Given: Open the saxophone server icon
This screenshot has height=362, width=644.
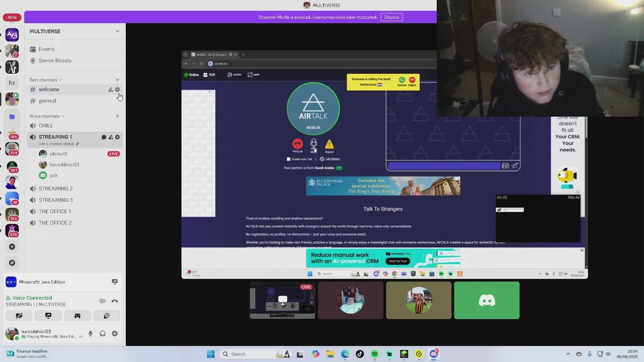Looking at the screenshot, I should click(x=12, y=67).
